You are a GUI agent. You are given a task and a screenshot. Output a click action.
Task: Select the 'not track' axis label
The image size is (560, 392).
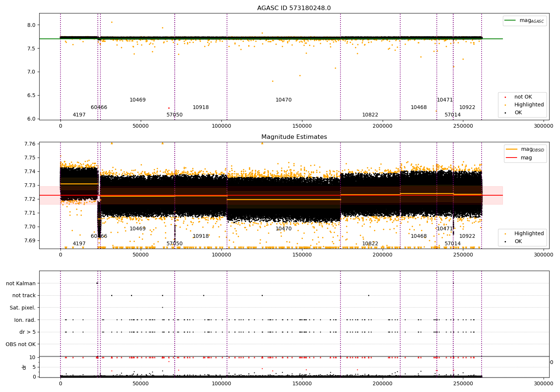[24, 296]
